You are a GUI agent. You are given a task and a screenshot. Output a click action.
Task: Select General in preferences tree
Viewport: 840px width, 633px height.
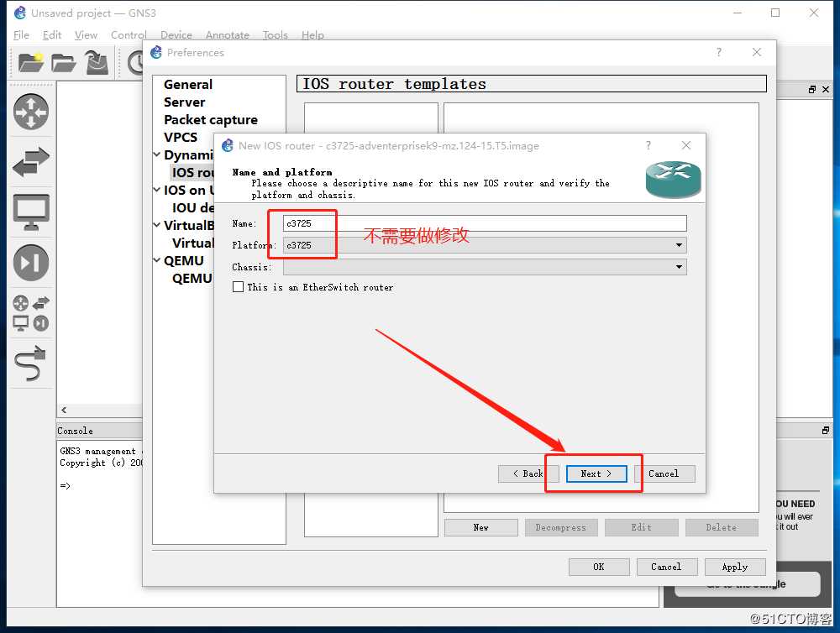(188, 85)
